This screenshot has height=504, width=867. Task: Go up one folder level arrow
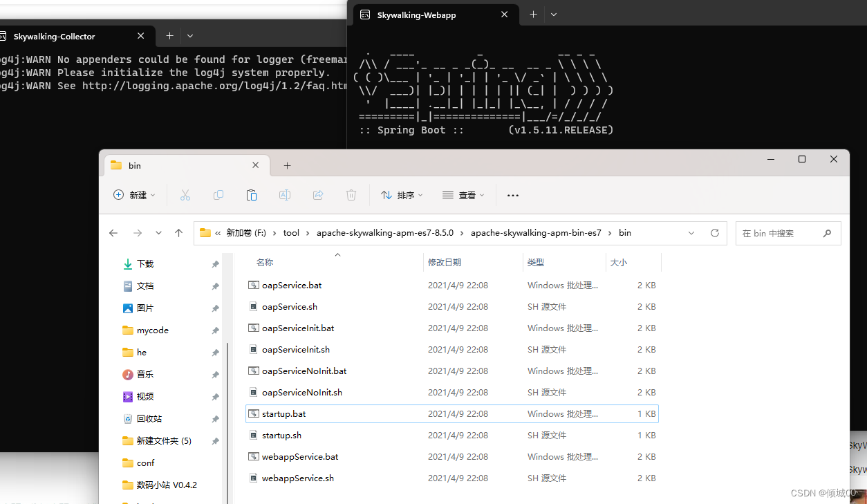(178, 233)
